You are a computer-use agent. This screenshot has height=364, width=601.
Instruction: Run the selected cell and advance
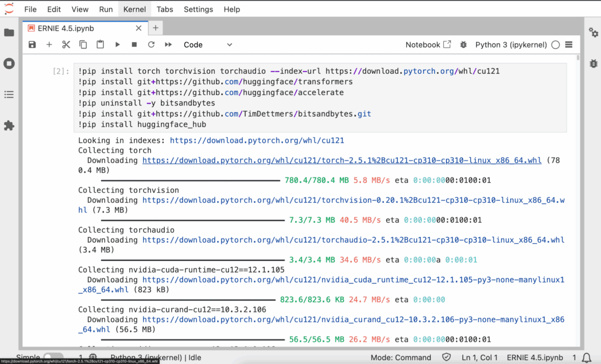click(x=117, y=45)
